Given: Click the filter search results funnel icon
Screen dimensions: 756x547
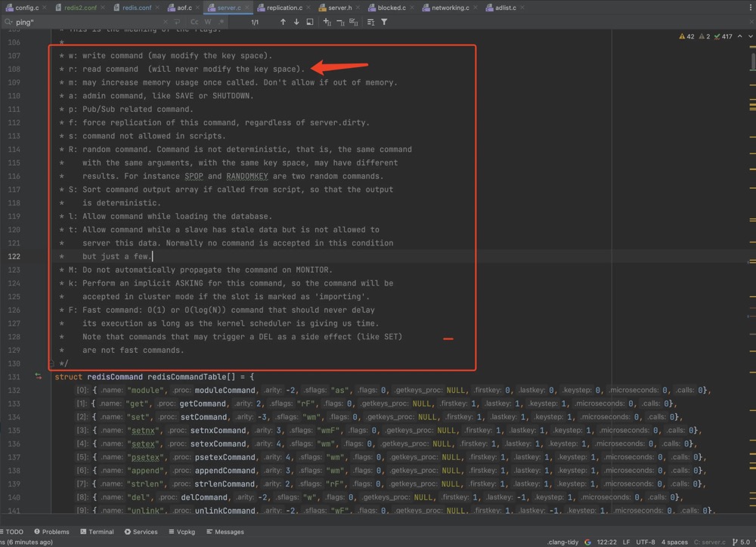Looking at the screenshot, I should point(384,22).
